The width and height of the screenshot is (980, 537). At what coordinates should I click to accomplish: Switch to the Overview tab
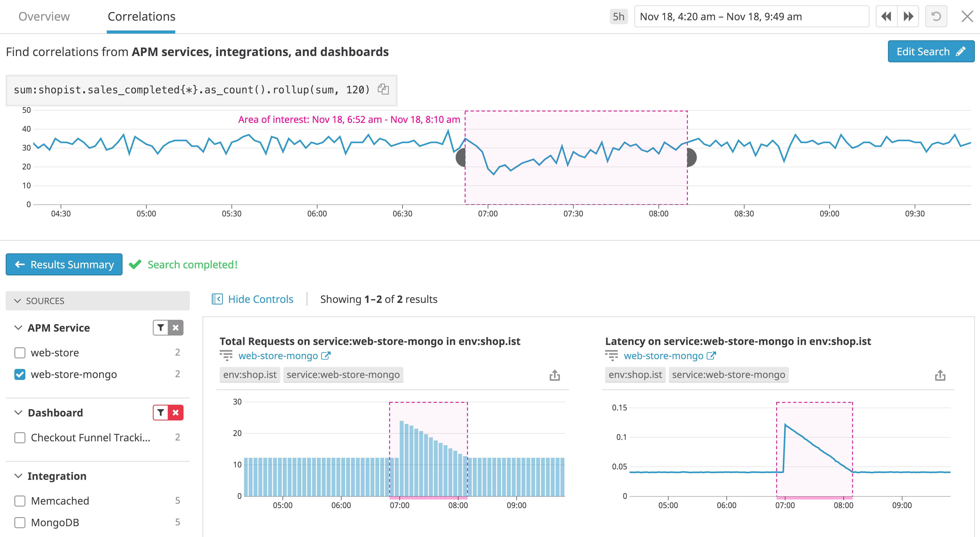[x=44, y=16]
